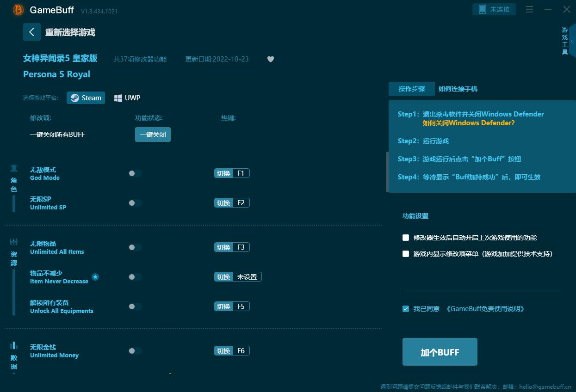Click the 未连接 phone status button
The image size is (576, 392).
pyautogui.click(x=494, y=9)
